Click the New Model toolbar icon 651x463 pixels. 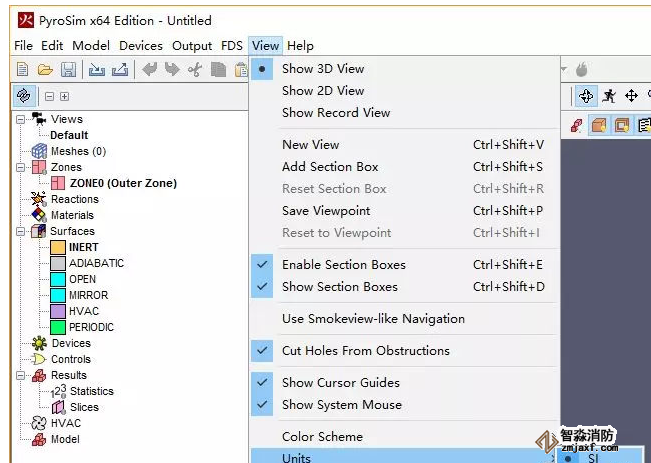pos(23,69)
